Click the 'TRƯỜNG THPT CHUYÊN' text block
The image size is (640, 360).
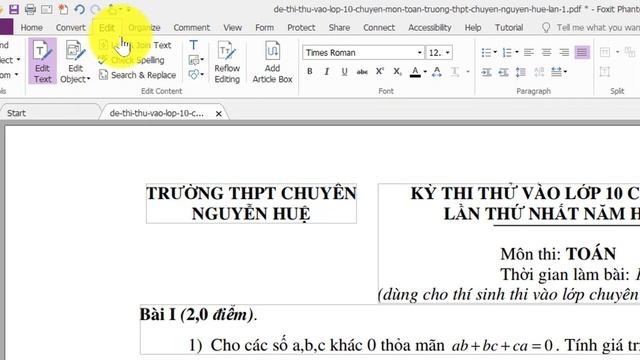(x=251, y=193)
